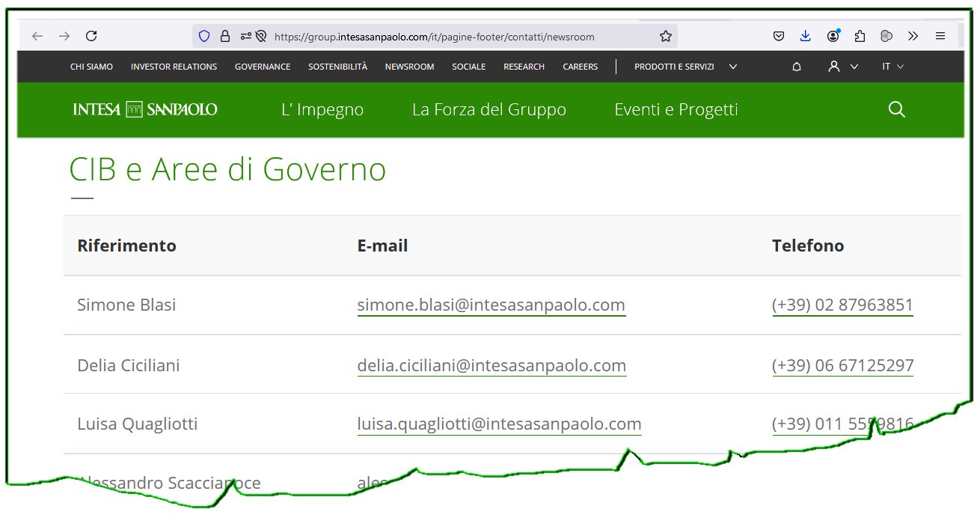Viewport: 980px width, 515px height.
Task: Click the padlock site security icon
Action: coord(224,36)
